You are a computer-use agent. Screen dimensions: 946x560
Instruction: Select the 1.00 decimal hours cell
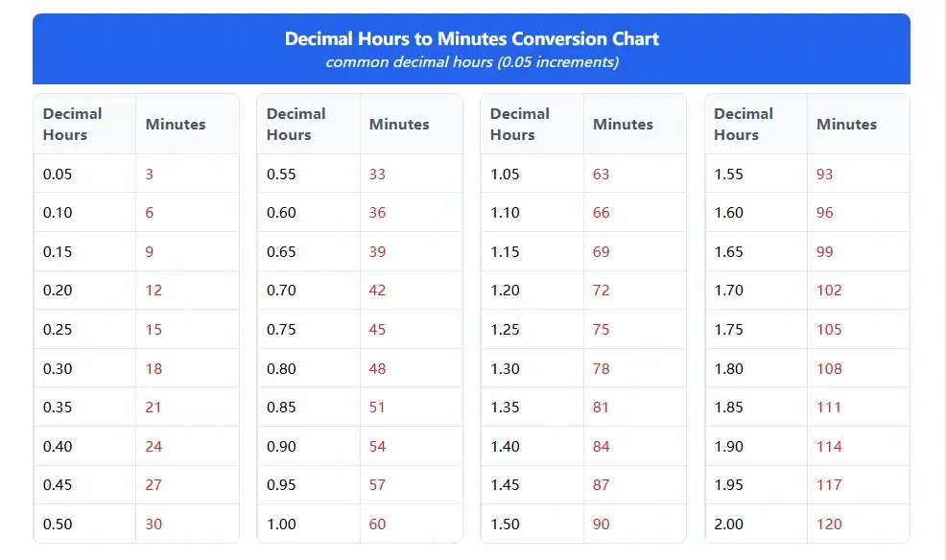(x=281, y=525)
